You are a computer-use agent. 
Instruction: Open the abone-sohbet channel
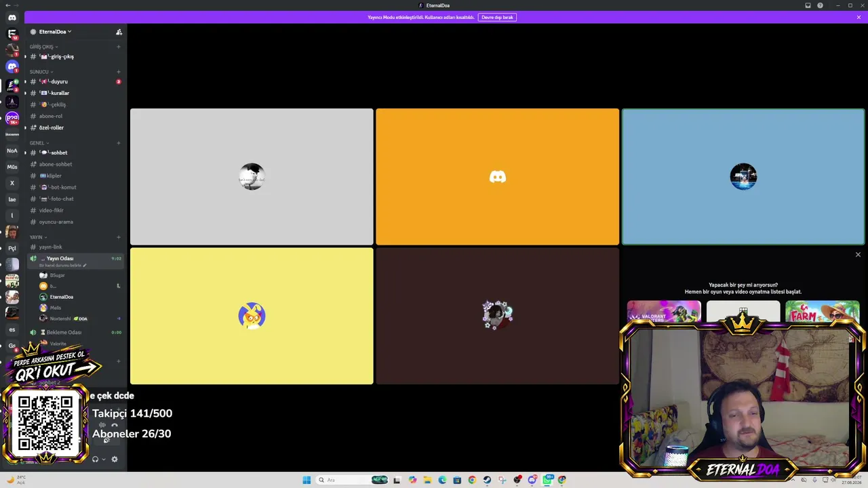75,164
